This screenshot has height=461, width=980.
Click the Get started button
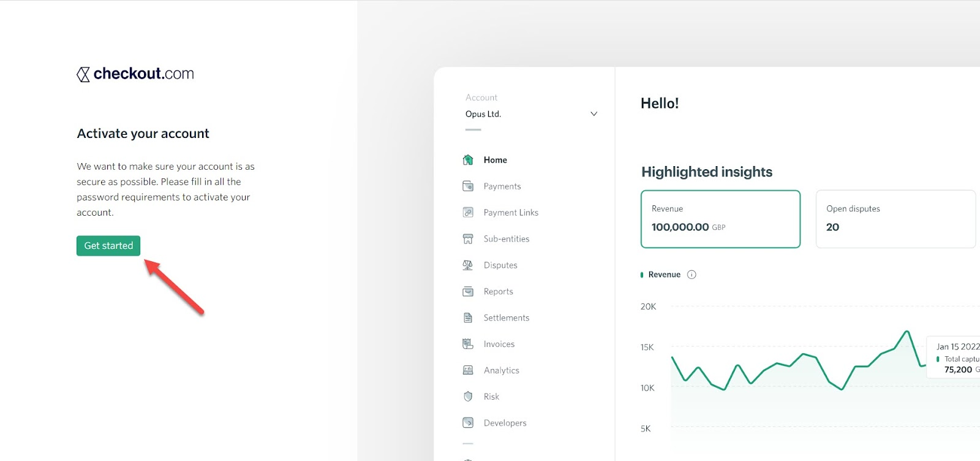click(108, 246)
